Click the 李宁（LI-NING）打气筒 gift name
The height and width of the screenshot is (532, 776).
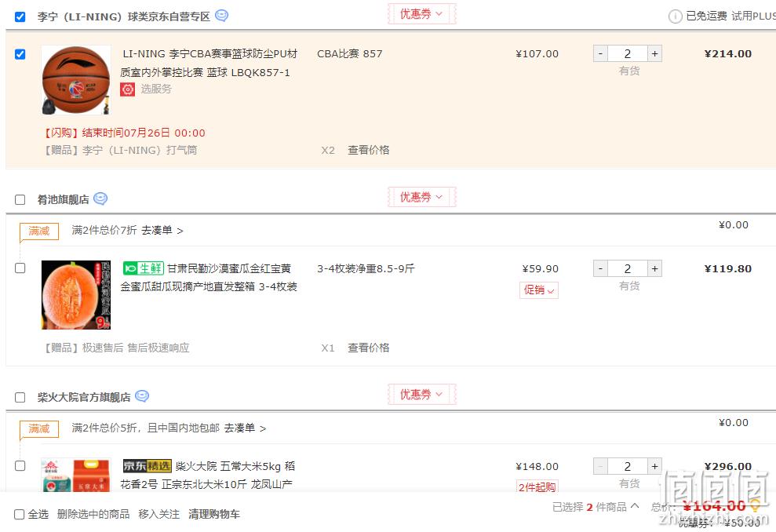click(x=140, y=150)
